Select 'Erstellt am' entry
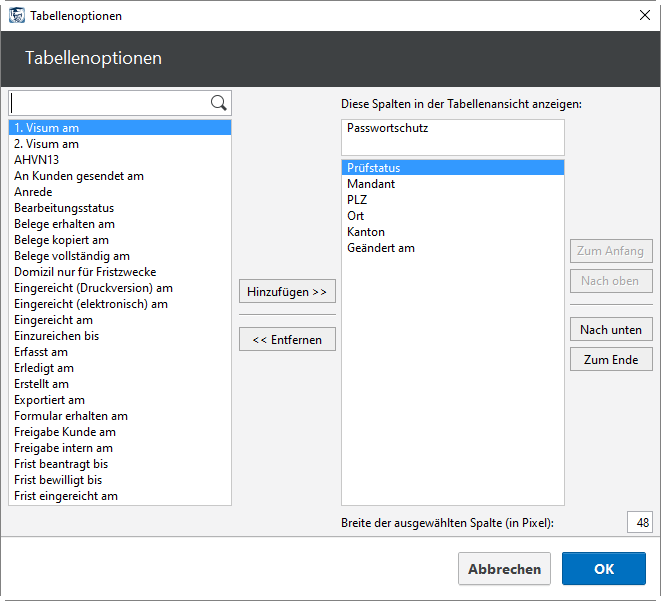 (x=120, y=384)
